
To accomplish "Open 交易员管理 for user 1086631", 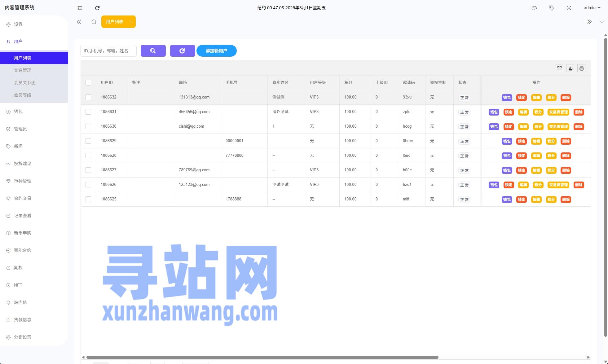I will click(559, 112).
